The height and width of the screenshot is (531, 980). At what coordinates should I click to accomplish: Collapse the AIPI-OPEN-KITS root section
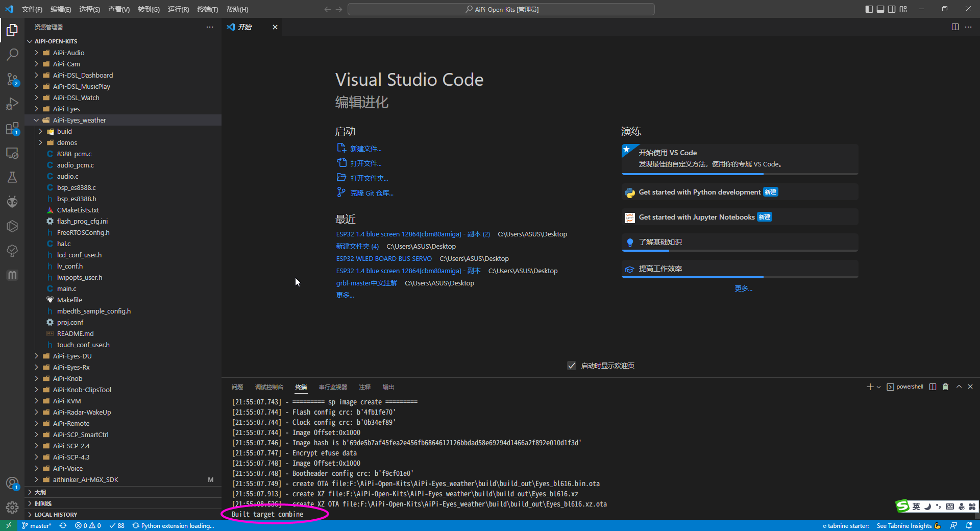pos(123,41)
